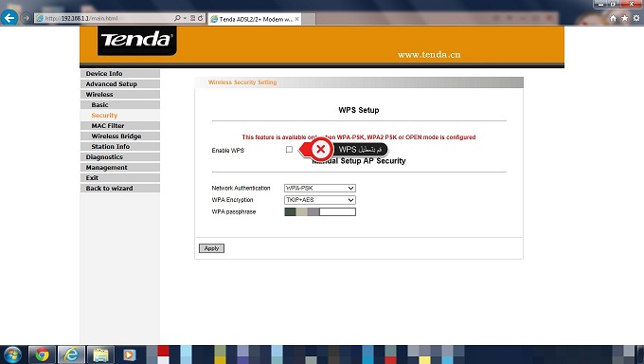Select the Basic wireless submenu

(120, 105)
